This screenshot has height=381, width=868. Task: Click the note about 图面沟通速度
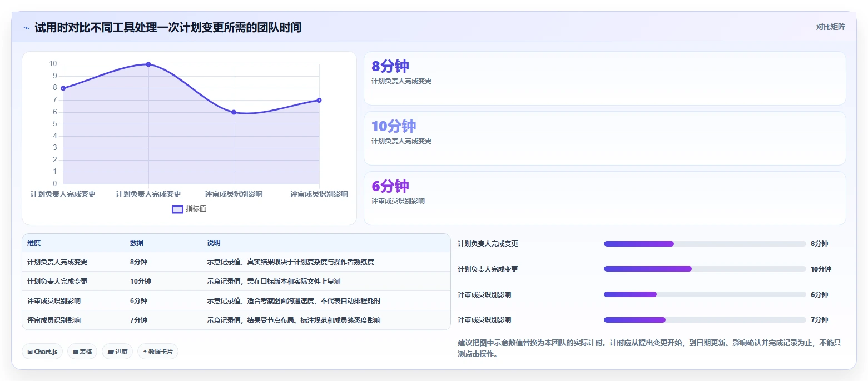click(294, 301)
